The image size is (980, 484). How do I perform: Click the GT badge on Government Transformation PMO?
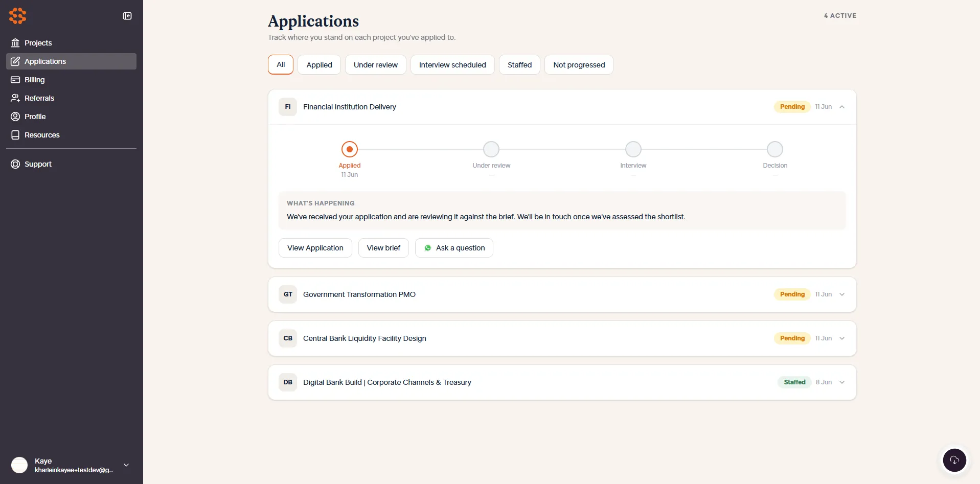coord(288,294)
